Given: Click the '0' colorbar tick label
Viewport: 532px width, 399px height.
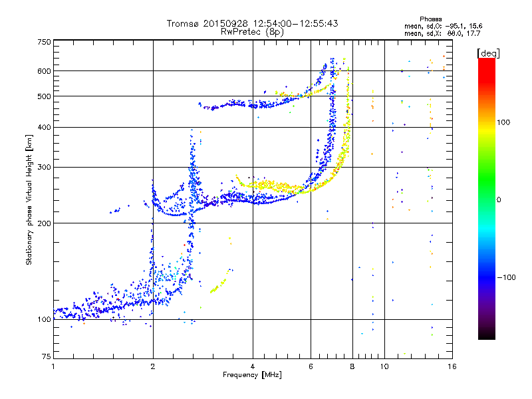Looking at the screenshot, I should click(x=498, y=199).
